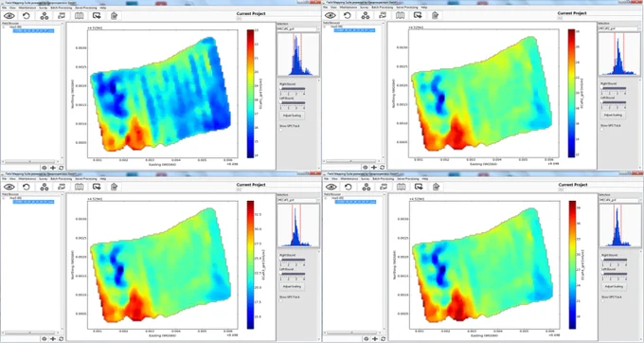Open the Selection dropdown in bottom-right window
This screenshot has width=644, height=343.
click(x=620, y=200)
